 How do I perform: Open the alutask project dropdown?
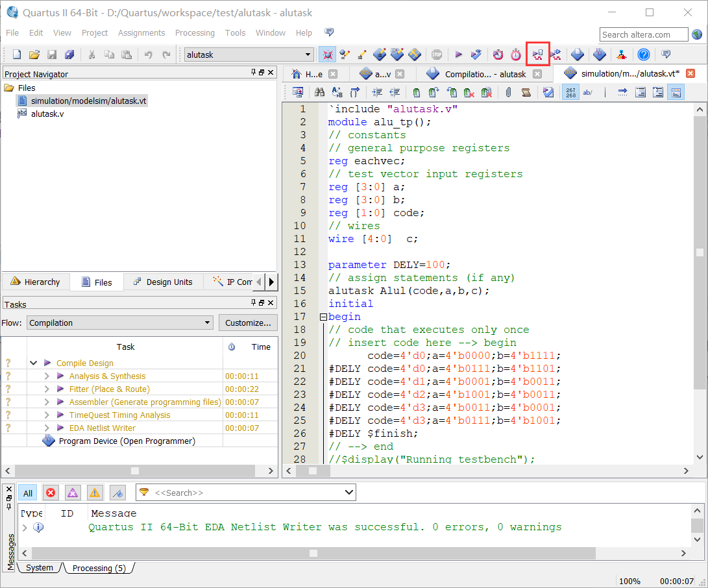click(x=308, y=55)
